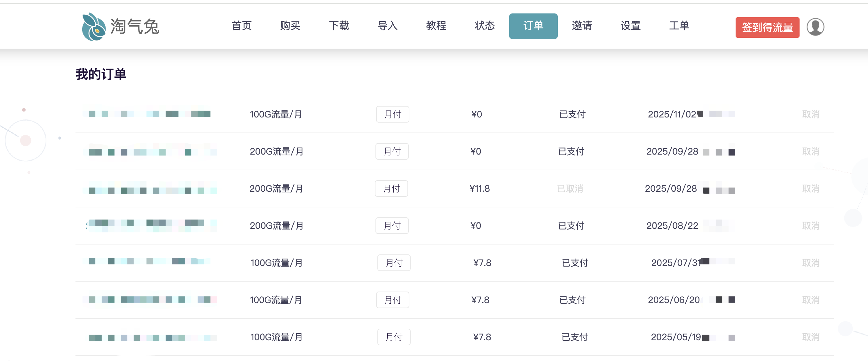
Task: Go to the 首页 home tab
Action: click(241, 26)
